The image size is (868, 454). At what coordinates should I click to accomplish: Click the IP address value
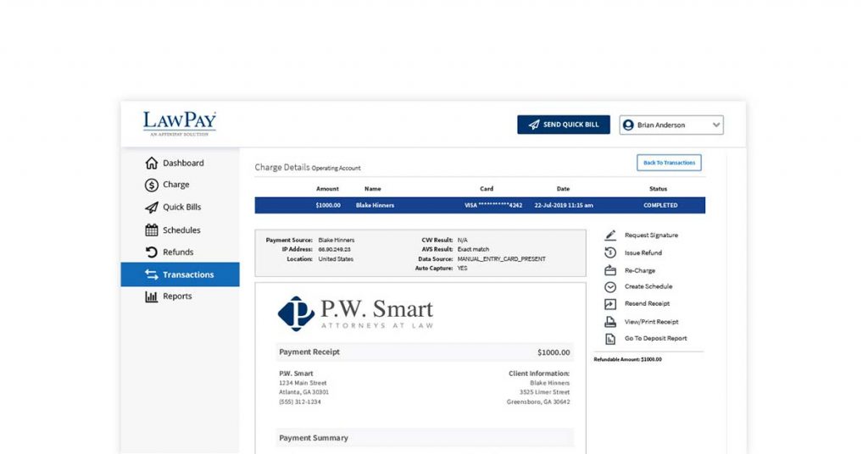[334, 249]
